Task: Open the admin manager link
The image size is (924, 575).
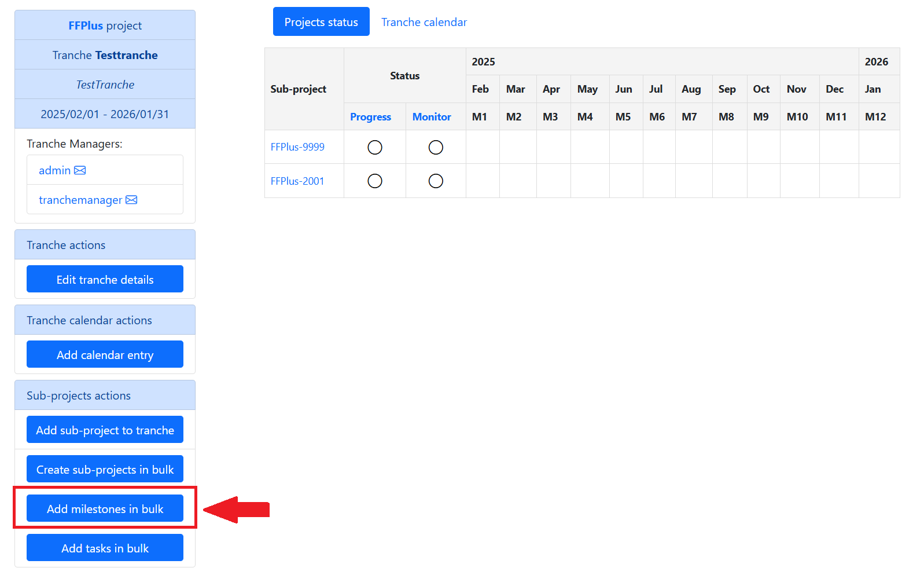Action: coord(54,170)
